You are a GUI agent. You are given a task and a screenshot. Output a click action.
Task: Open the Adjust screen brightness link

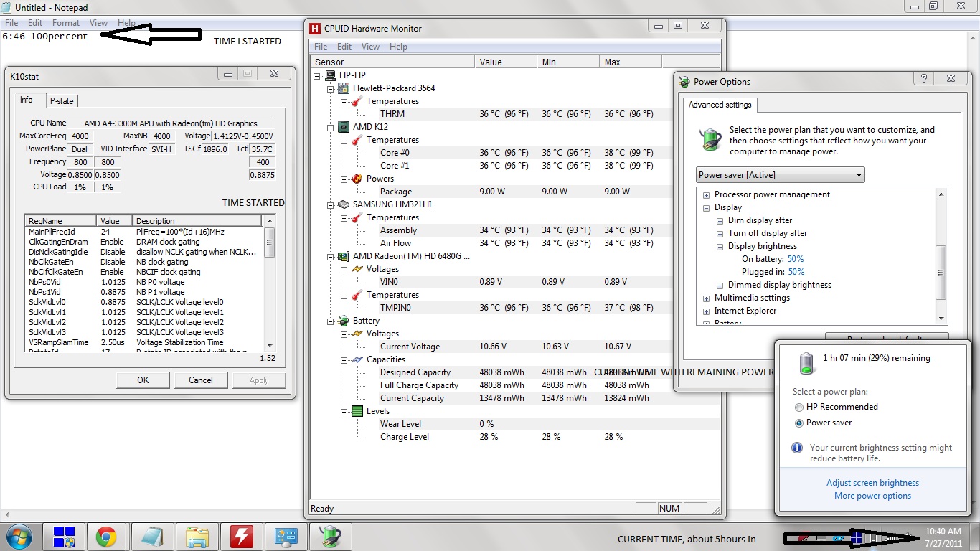[872, 483]
